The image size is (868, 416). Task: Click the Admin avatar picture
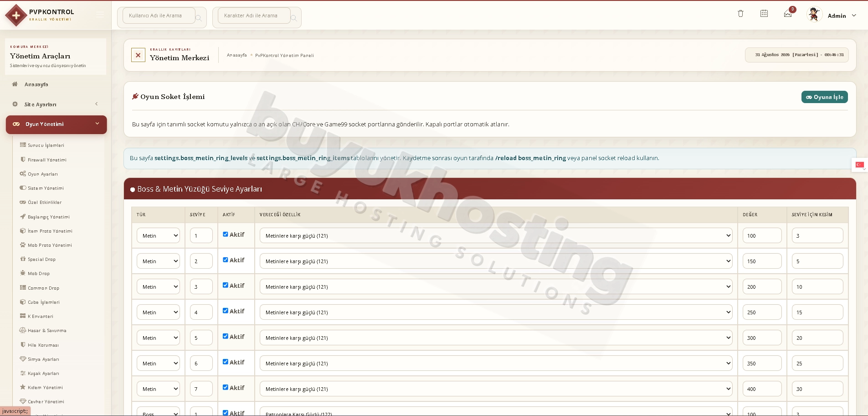[814, 15]
